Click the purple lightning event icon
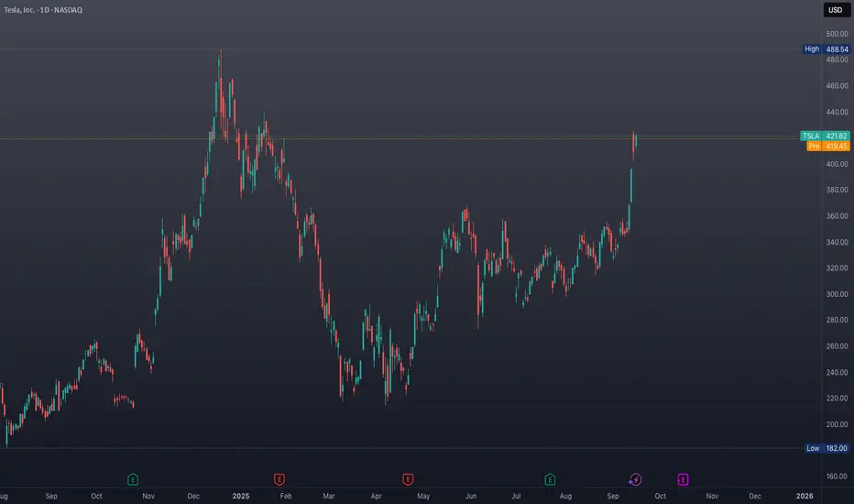 [x=635, y=479]
